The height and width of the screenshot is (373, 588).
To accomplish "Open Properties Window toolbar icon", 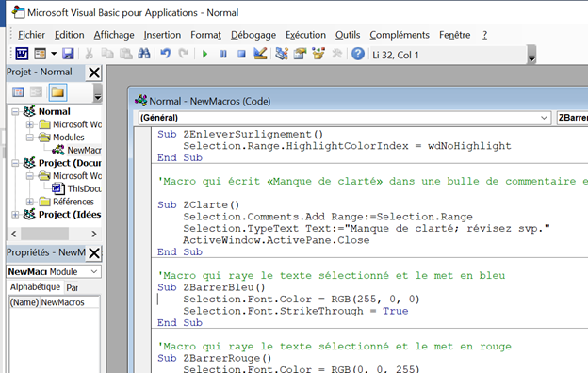I will point(300,54).
